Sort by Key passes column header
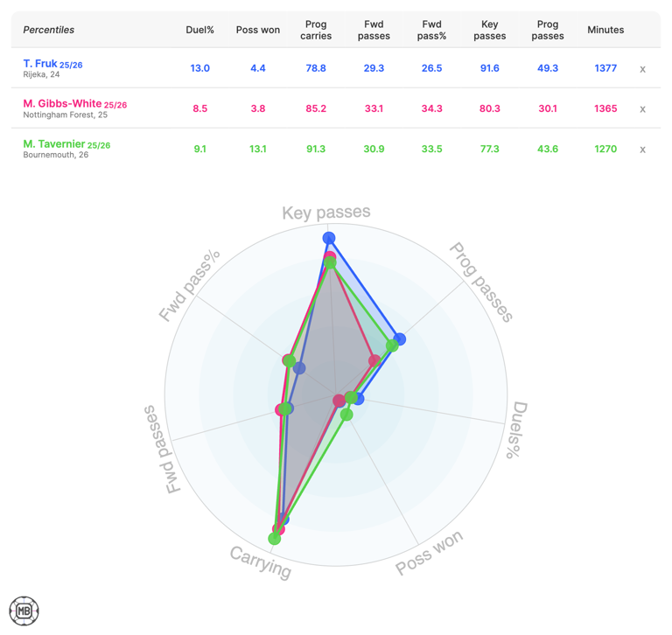Image resolution: width=672 pixels, height=635 pixels. pyautogui.click(x=489, y=30)
